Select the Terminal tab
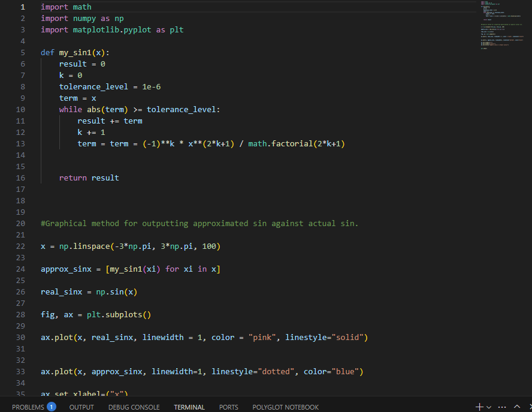The image size is (532, 412). (189, 407)
